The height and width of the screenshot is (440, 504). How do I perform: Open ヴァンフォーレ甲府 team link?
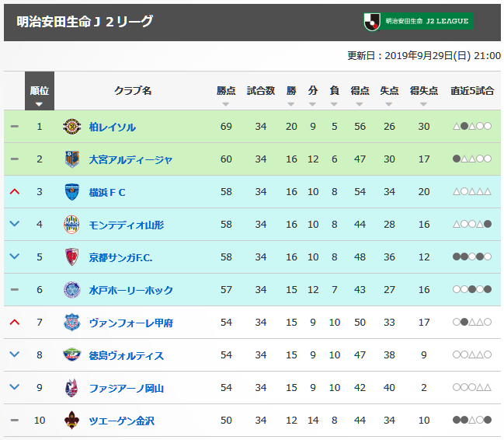click(x=131, y=323)
